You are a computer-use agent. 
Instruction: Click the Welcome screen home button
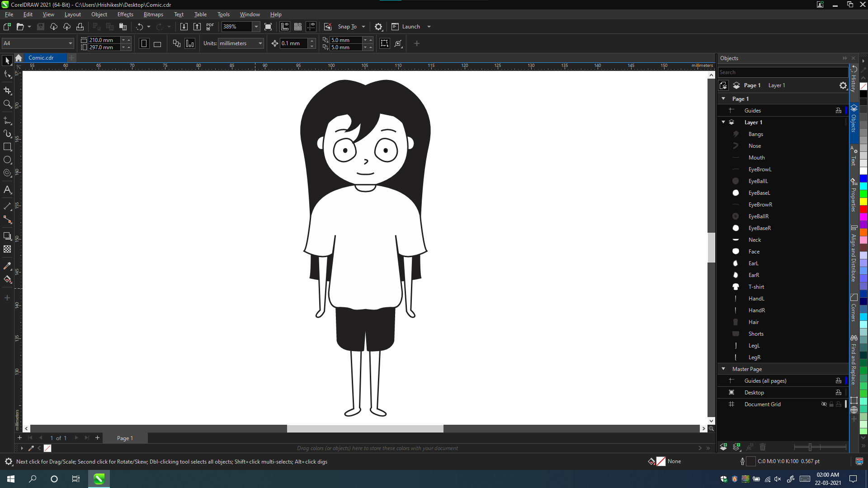click(19, 58)
